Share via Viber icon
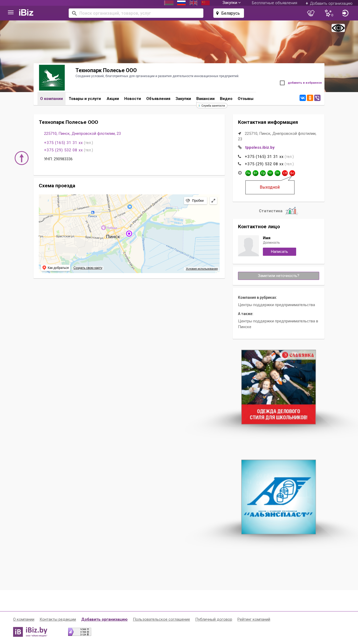This screenshot has width=358, height=644. (317, 98)
